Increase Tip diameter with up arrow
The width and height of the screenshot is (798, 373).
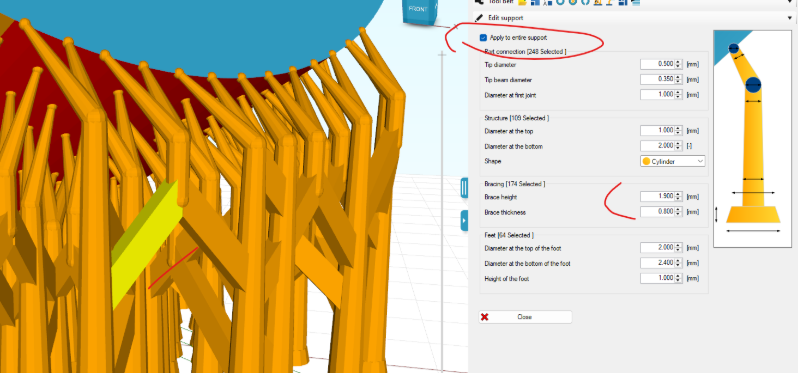tap(678, 62)
